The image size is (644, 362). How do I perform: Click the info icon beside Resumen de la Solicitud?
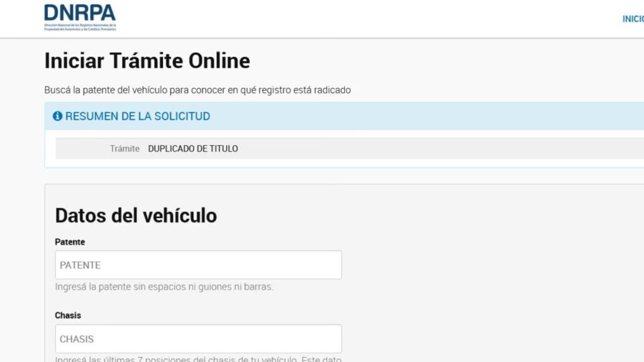coord(57,116)
